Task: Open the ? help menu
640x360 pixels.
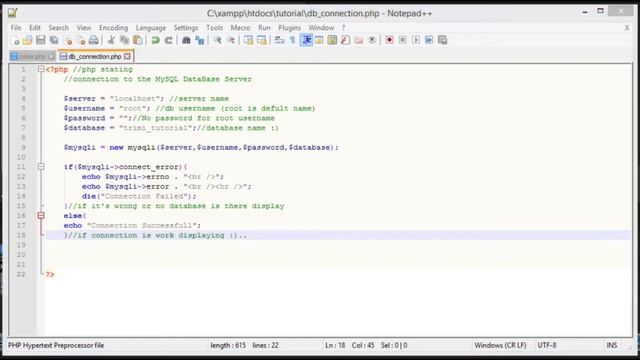Action: coord(344,28)
